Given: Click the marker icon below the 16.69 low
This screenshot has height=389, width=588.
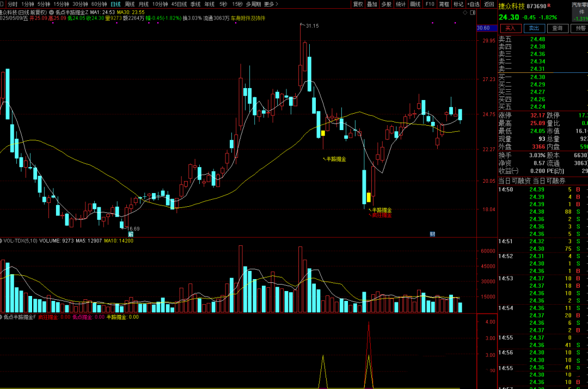Looking at the screenshot, I should tap(131, 234).
